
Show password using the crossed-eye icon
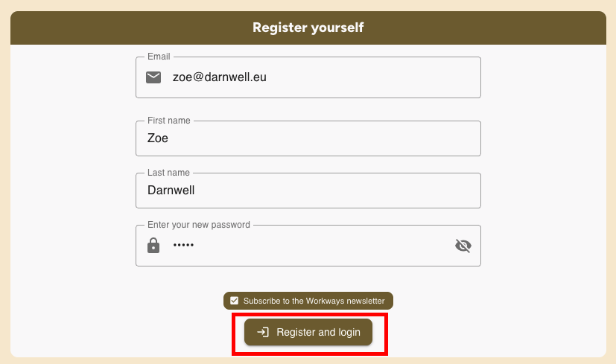463,246
